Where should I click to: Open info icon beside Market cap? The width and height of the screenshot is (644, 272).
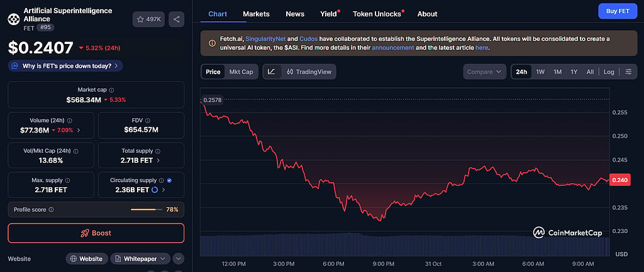[x=112, y=90]
